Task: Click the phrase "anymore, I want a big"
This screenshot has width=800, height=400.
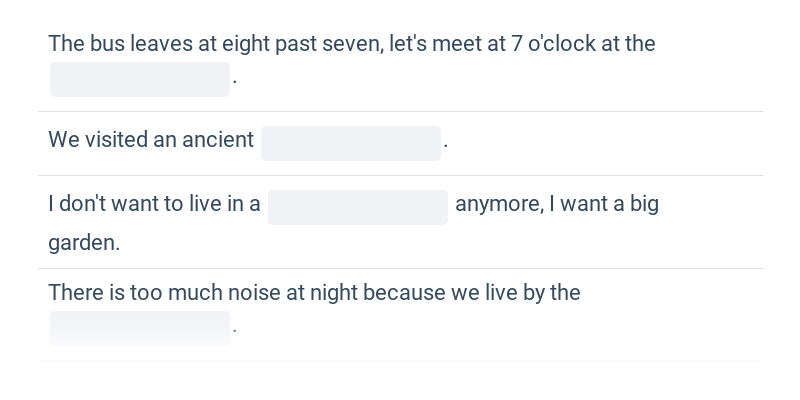Action: pos(557,205)
